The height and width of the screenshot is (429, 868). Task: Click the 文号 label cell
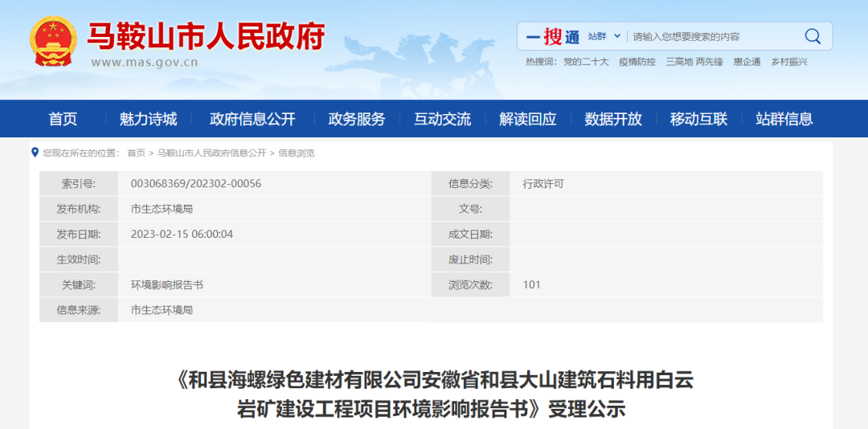tap(470, 209)
